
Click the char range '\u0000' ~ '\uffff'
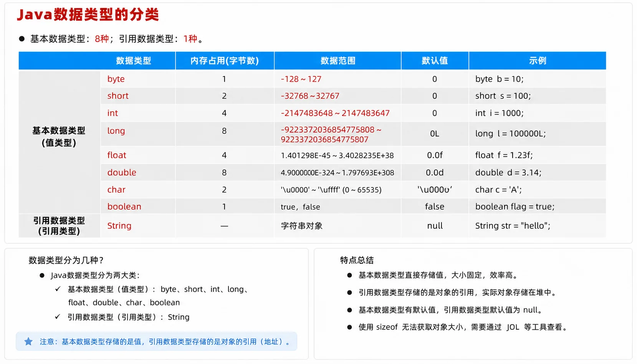click(x=331, y=190)
